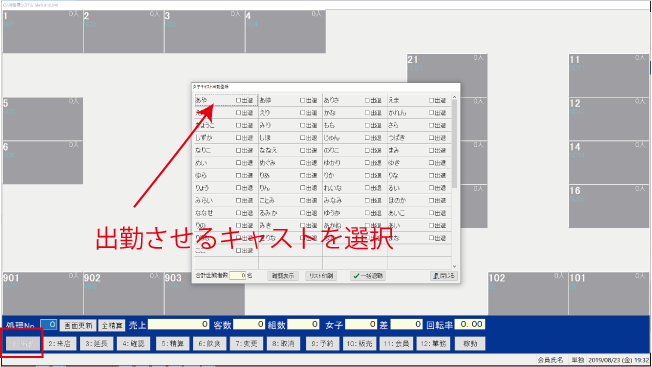Mark ほのか as 出勤
Image resolution: width=652 pixels, height=367 pixels.
click(432, 200)
